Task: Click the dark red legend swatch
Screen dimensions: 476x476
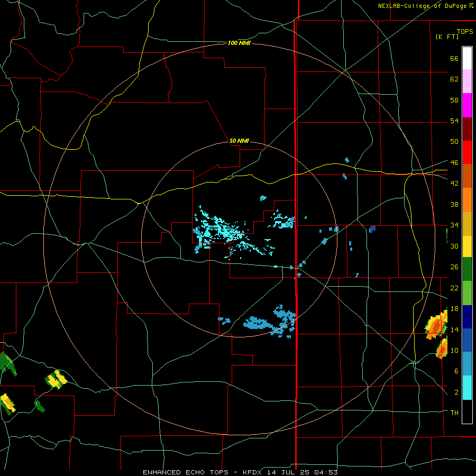Action: coord(467,129)
